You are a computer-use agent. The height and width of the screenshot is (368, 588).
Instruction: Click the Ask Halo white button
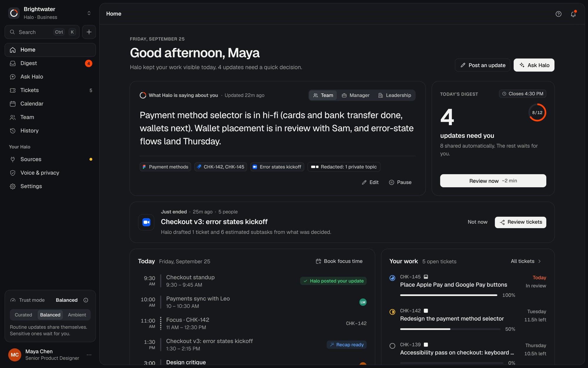coord(534,65)
